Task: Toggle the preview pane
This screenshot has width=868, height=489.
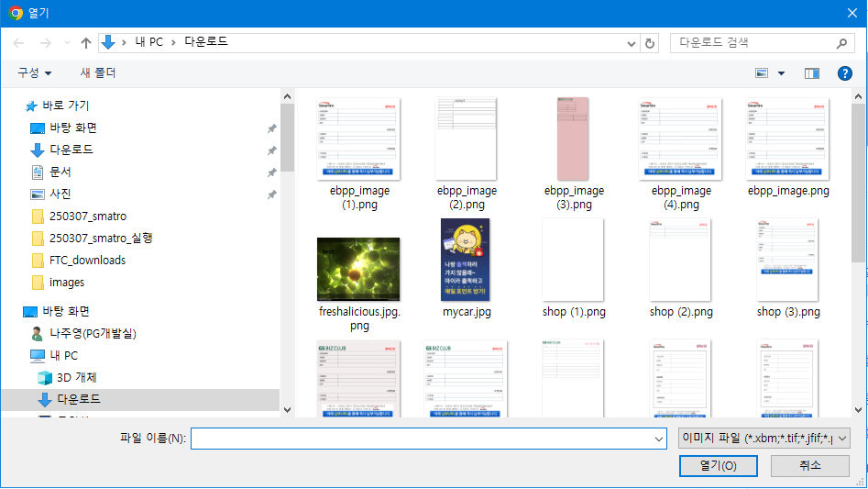Action: [811, 73]
